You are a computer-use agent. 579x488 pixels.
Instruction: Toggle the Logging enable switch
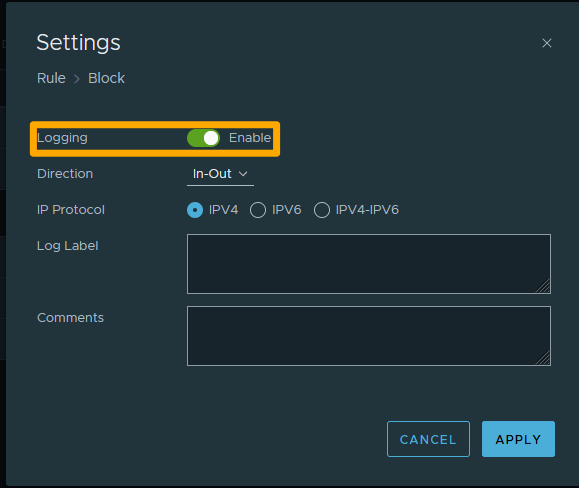click(x=203, y=138)
